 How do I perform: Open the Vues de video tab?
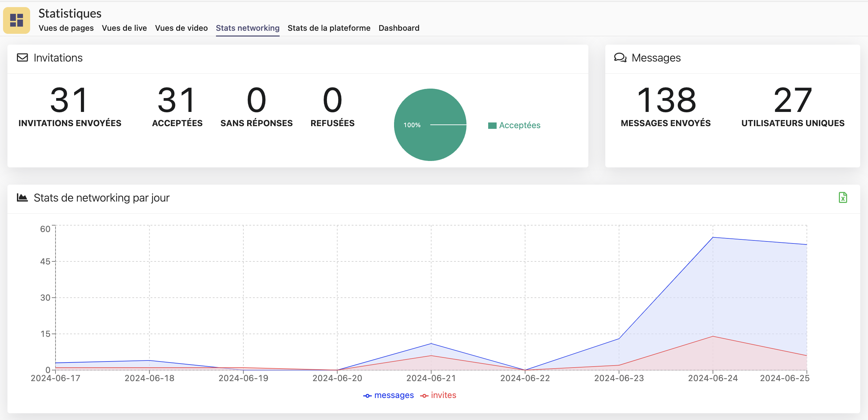tap(181, 28)
